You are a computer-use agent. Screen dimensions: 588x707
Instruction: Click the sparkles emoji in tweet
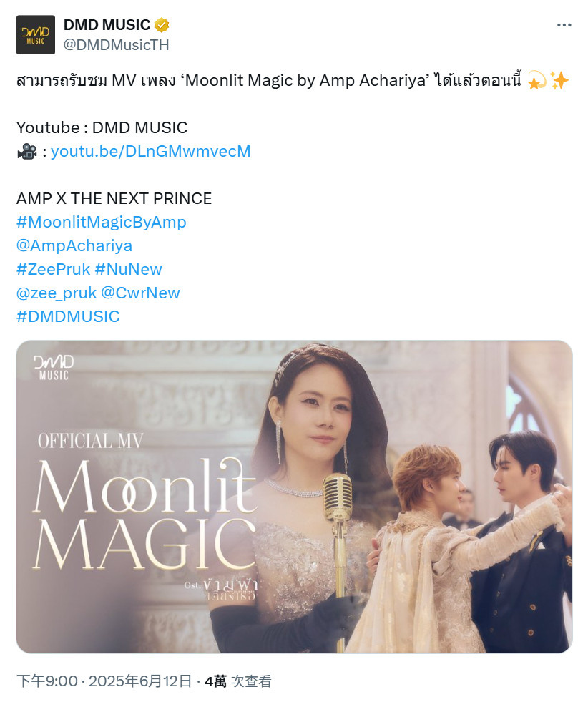click(559, 81)
